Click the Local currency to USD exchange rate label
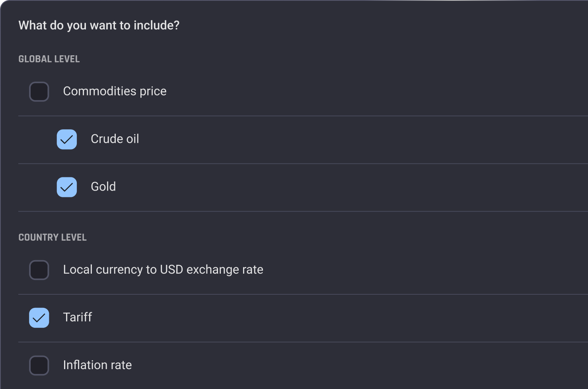This screenshot has width=588, height=389. (x=163, y=270)
